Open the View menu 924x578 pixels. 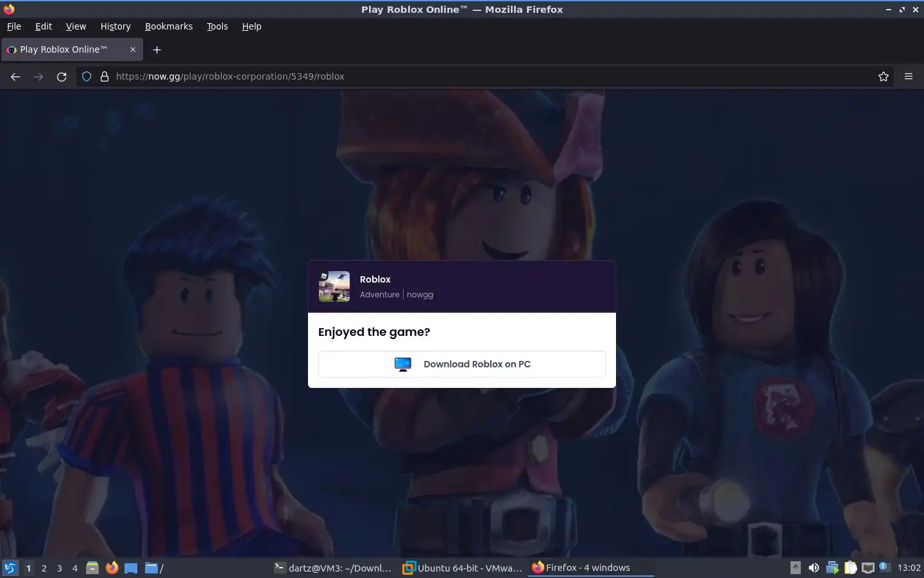point(76,26)
